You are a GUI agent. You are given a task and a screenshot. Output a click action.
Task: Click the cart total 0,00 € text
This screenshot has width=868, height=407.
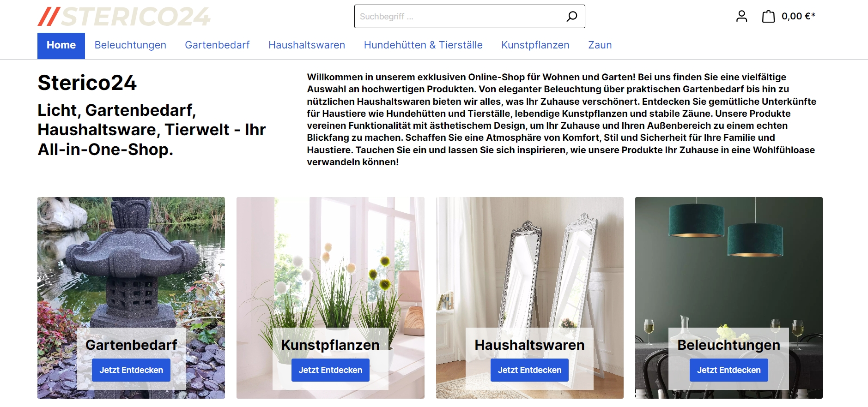pyautogui.click(x=798, y=17)
